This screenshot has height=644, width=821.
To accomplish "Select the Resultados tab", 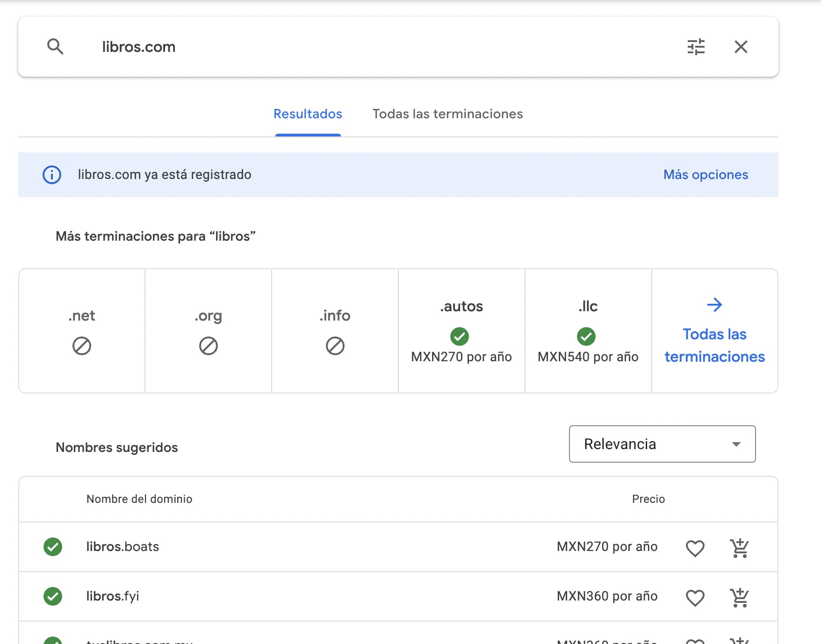I will [308, 114].
